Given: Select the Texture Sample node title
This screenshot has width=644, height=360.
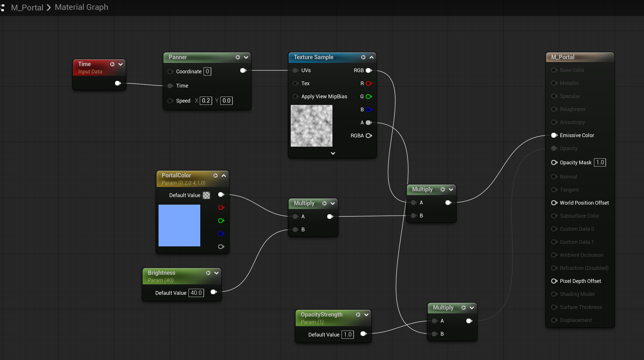Looking at the screenshot, I should [313, 57].
